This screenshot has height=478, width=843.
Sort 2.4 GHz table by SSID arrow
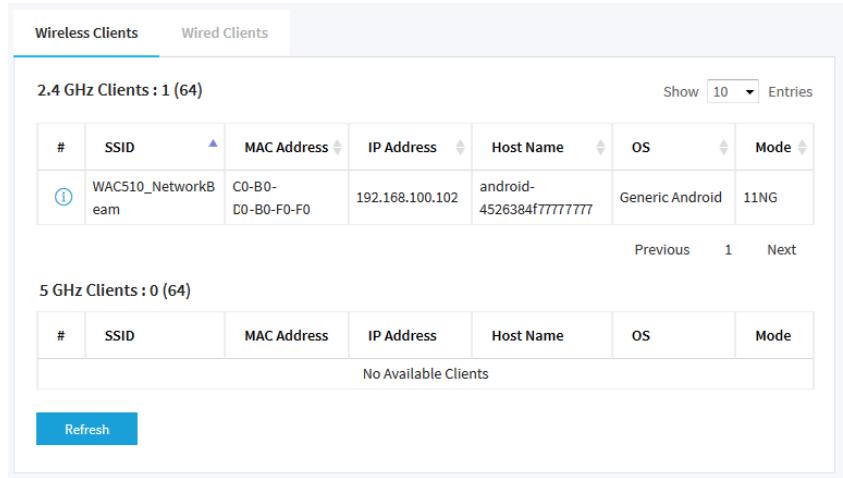(213, 143)
